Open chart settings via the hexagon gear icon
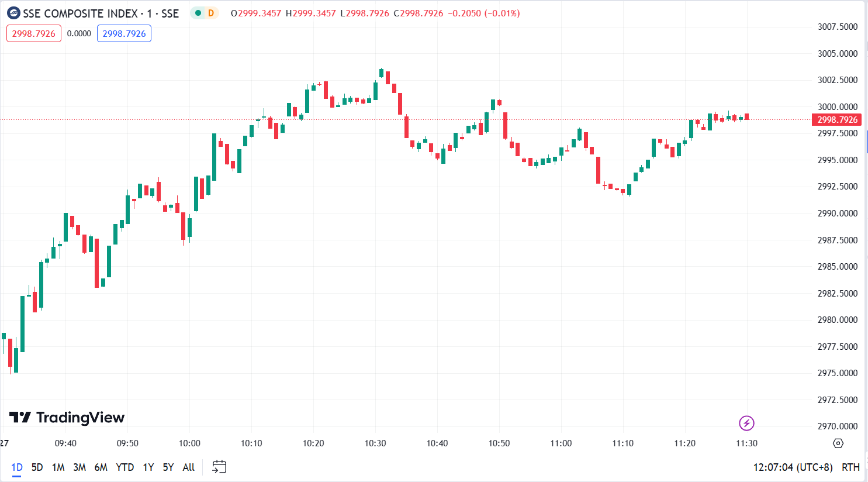This screenshot has height=482, width=868. pyautogui.click(x=838, y=443)
